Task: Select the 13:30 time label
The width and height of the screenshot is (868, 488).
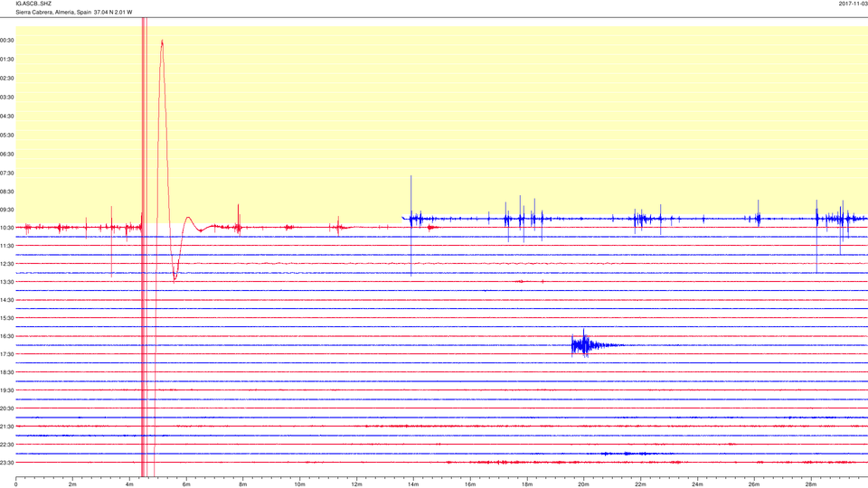Action: pos(7,282)
